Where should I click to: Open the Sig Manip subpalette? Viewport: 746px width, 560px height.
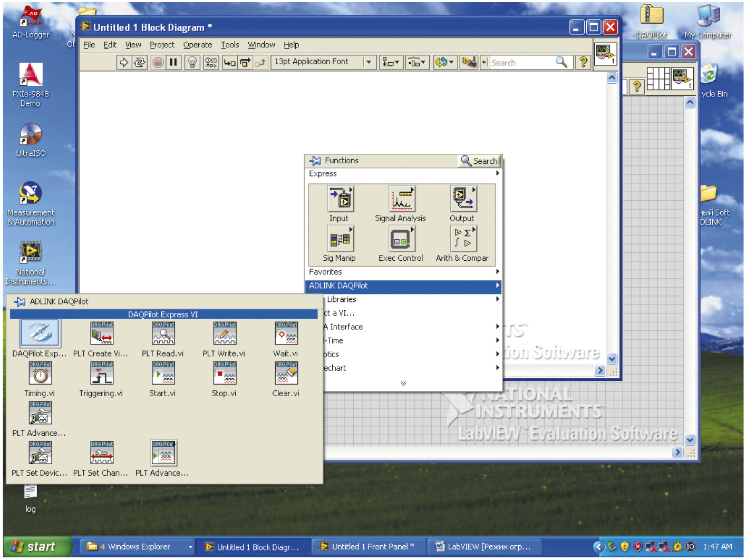(341, 239)
